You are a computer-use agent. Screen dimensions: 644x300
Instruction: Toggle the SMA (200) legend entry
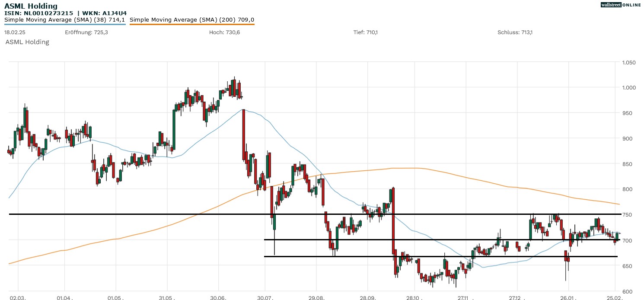pyautogui.click(x=192, y=19)
